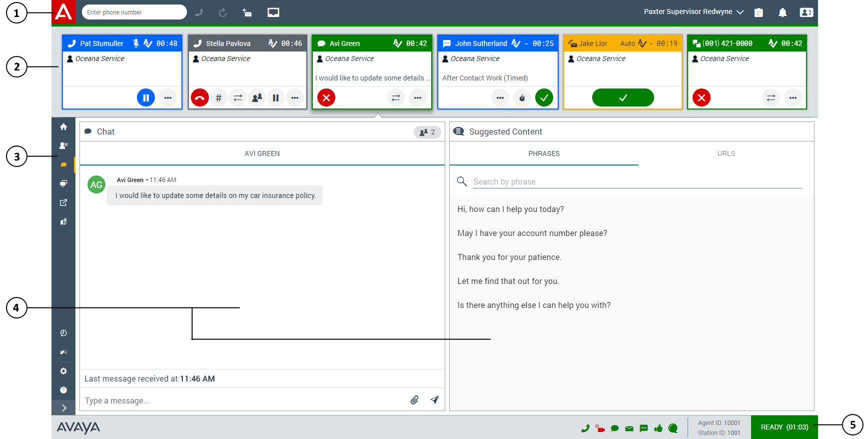Complete the John Sutherland interaction
The image size is (868, 439).
(544, 97)
